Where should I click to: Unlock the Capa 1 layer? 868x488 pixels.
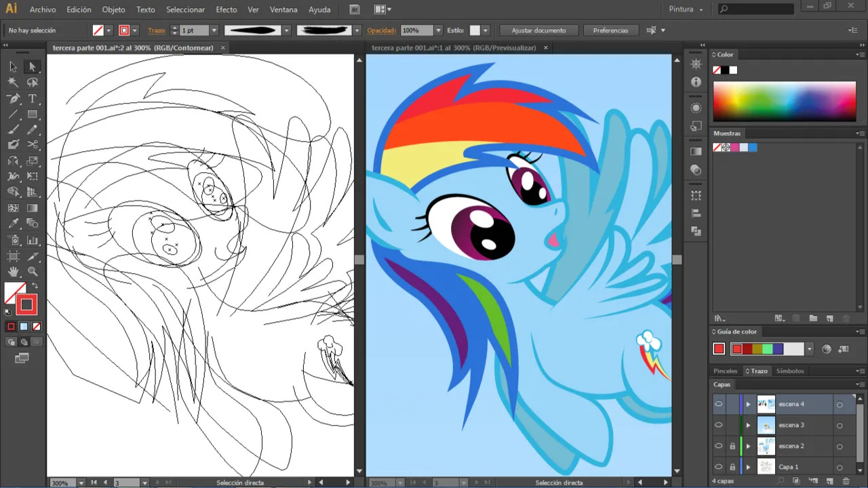732,467
